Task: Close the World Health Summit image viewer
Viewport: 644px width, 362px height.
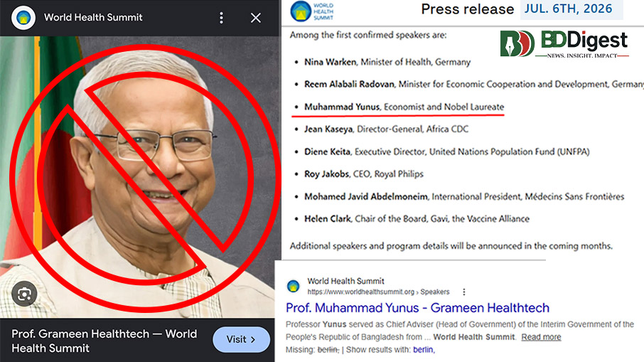Action: pyautogui.click(x=255, y=18)
